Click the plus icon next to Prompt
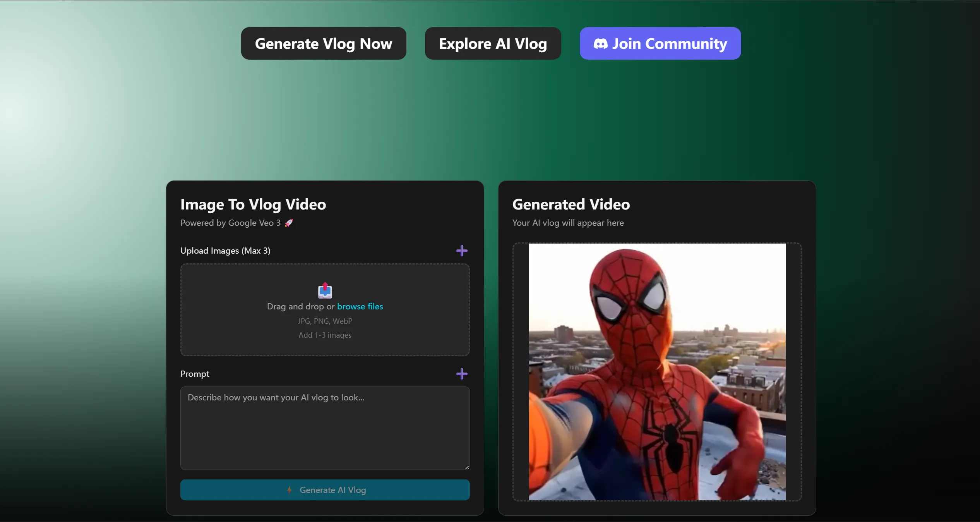The height and width of the screenshot is (522, 980). (x=461, y=374)
